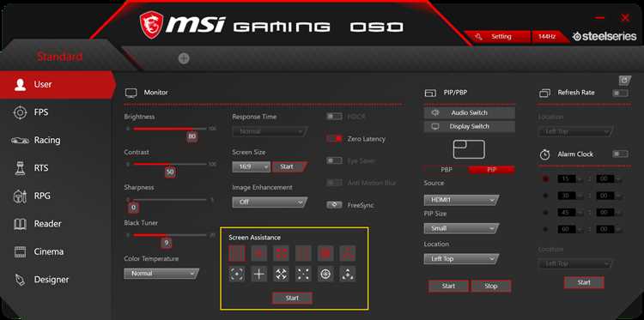Toggle Anti Motion Blur switch
644x320 pixels.
[x=334, y=183]
